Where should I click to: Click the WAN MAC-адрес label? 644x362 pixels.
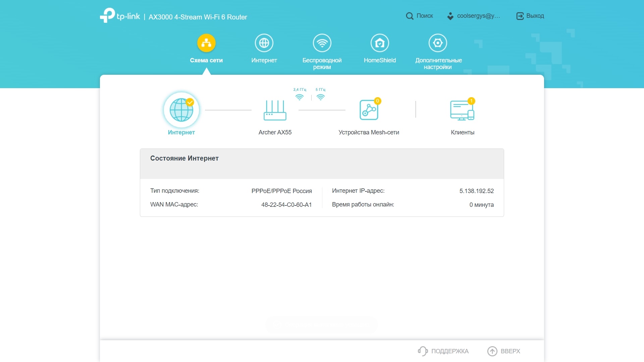pyautogui.click(x=174, y=204)
